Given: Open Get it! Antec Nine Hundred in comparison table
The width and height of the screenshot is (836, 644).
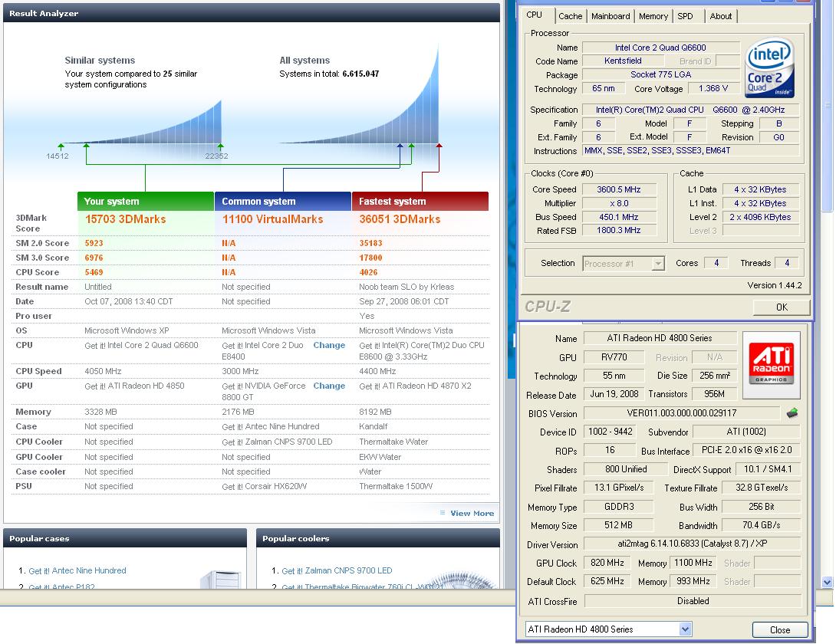Looking at the screenshot, I should pyautogui.click(x=270, y=426).
